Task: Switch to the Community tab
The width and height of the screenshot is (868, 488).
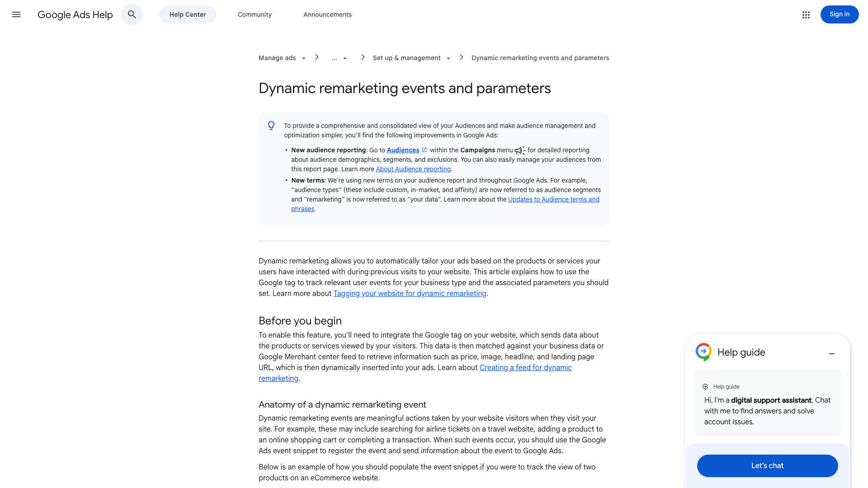Action: [x=255, y=14]
